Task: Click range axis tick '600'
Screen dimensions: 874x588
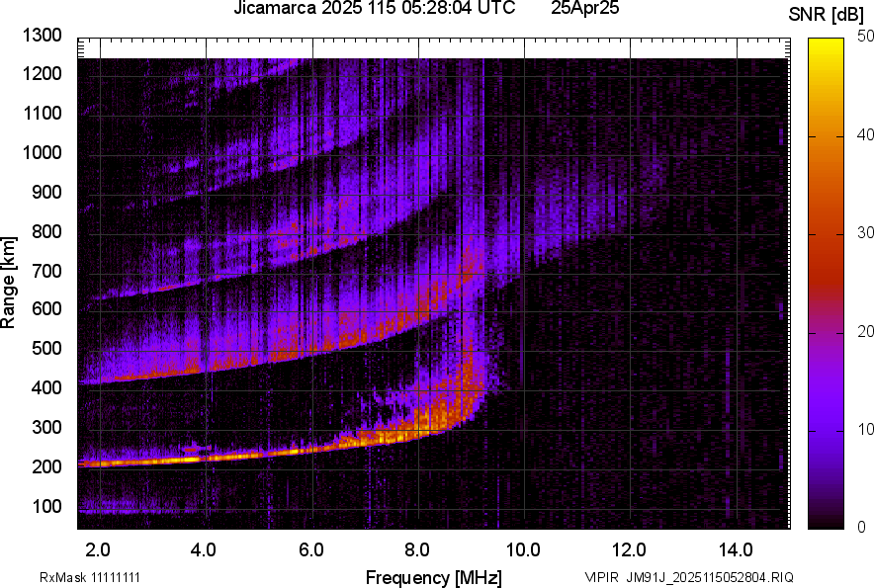Action: (46, 309)
